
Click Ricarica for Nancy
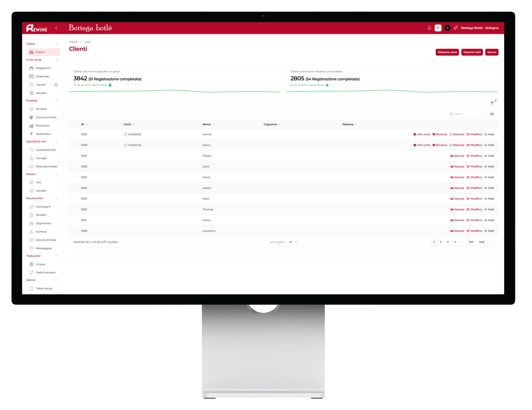440,145
